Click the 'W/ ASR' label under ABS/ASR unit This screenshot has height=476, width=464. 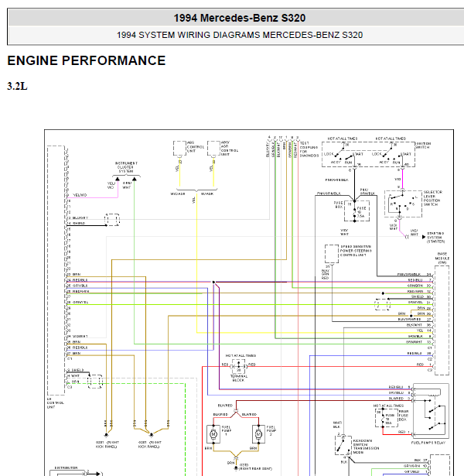[x=207, y=193]
